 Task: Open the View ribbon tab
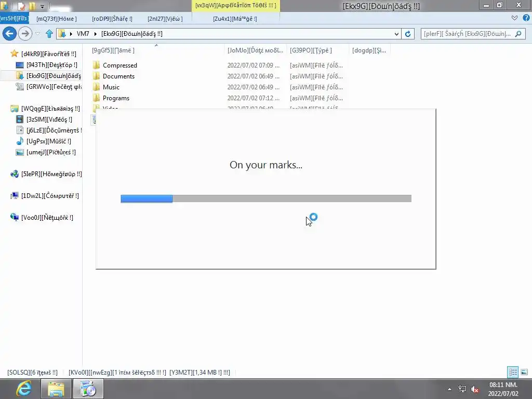coord(165,19)
